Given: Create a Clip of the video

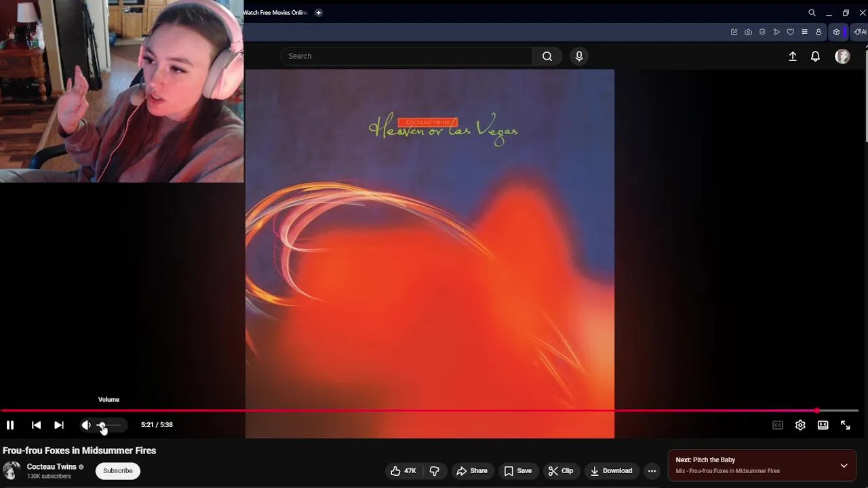Looking at the screenshot, I should pyautogui.click(x=561, y=471).
